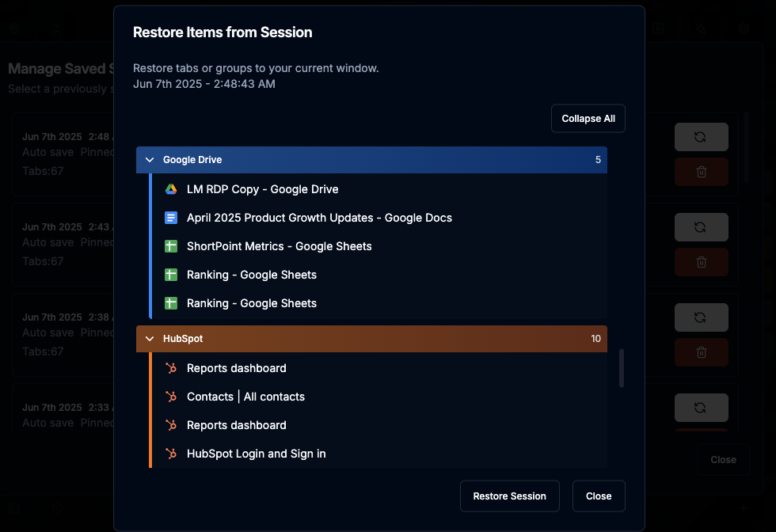776x532 pixels.
Task: Click the Google Drive group title text
Action: coord(192,160)
